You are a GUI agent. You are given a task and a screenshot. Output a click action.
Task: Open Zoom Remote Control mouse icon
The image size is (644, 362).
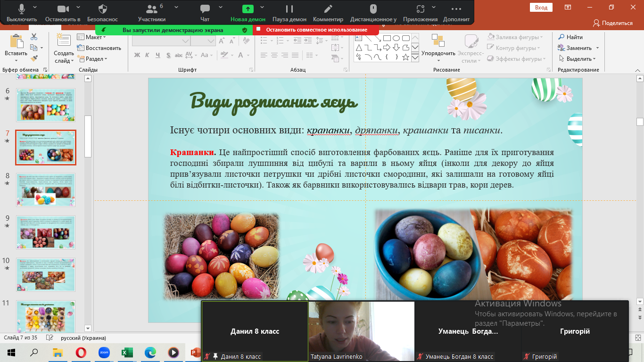click(x=373, y=12)
